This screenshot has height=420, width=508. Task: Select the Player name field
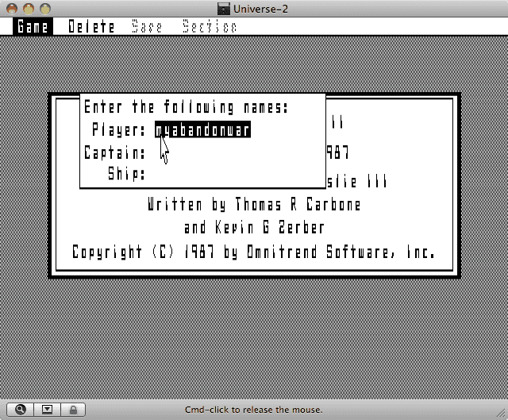(203, 129)
